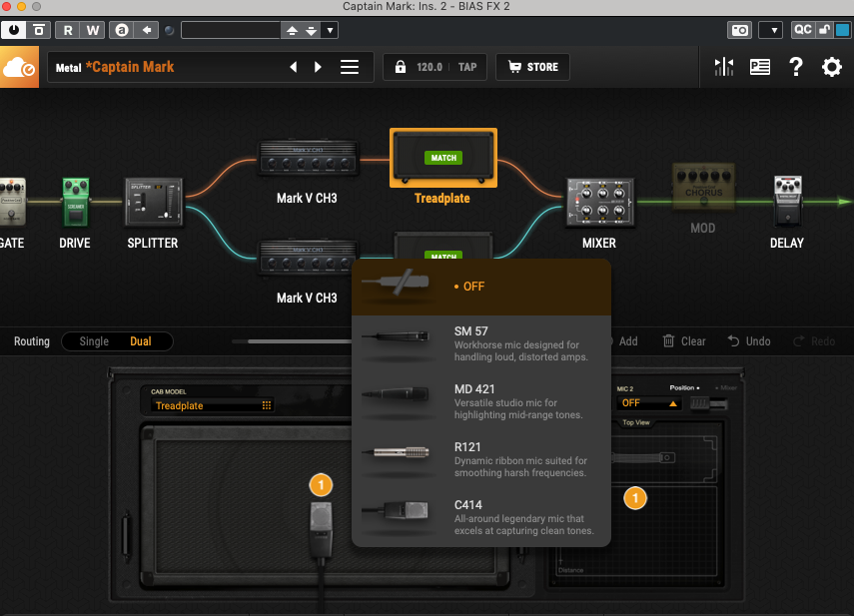Toggle the QC lock icon

click(825, 30)
